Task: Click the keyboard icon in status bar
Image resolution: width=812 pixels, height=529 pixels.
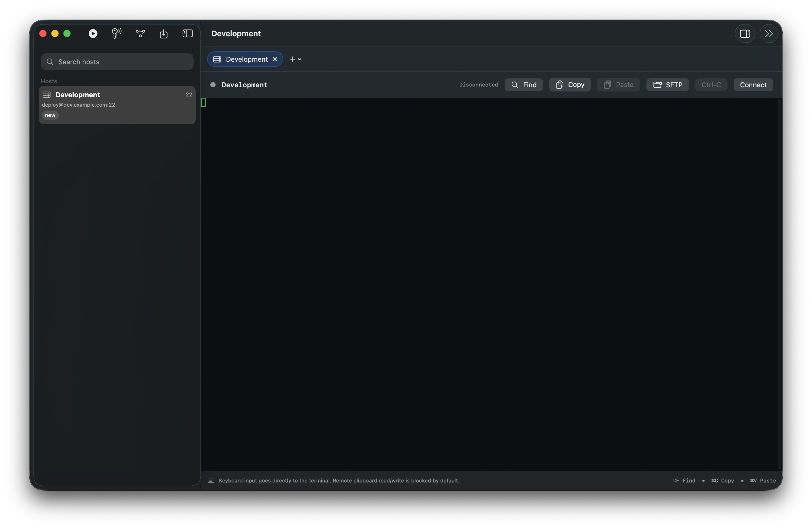Action: (x=211, y=481)
